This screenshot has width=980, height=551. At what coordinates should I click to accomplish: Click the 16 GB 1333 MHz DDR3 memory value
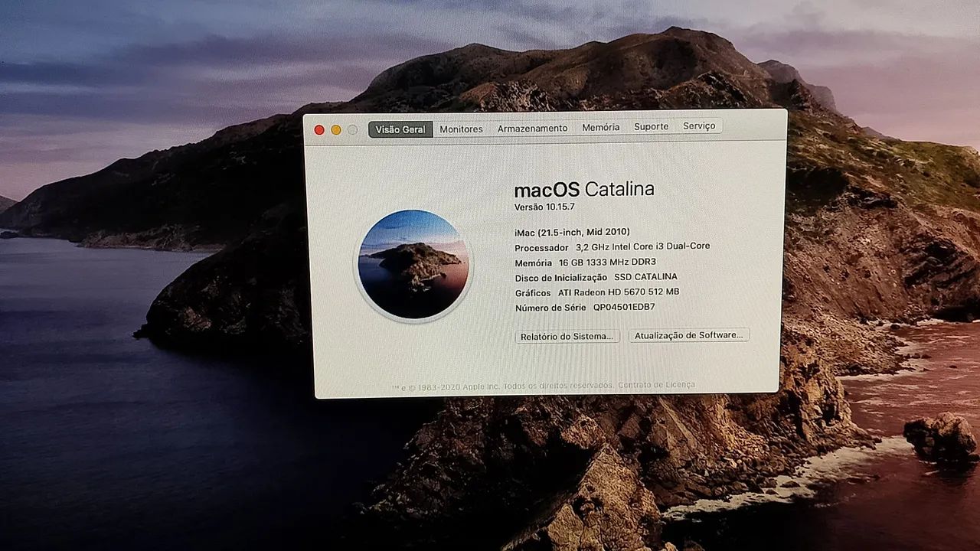[607, 262]
